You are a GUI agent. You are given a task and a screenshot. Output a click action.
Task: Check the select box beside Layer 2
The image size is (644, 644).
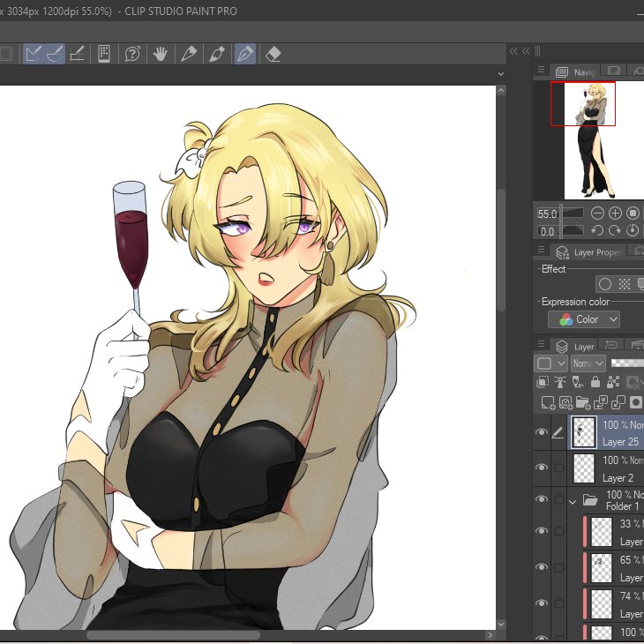(x=559, y=468)
